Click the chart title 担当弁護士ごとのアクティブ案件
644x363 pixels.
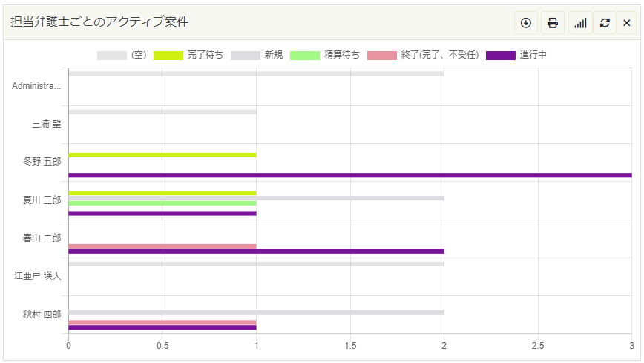99,22
